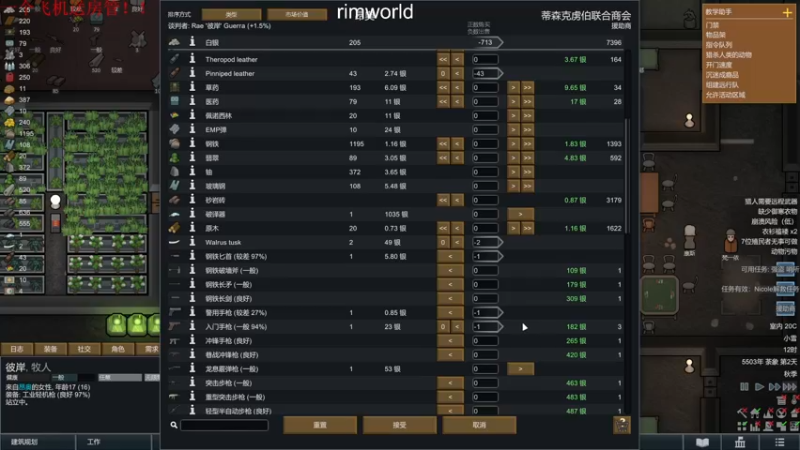Reset Pinniped leather count with 0 button
800x450 pixels.
coord(443,73)
